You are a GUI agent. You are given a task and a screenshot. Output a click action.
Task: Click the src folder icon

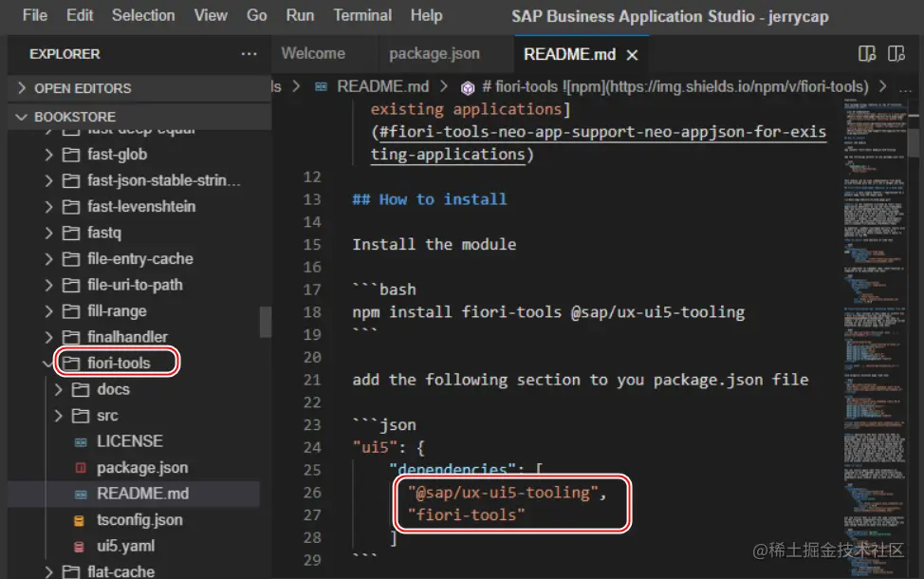pyautogui.click(x=81, y=416)
